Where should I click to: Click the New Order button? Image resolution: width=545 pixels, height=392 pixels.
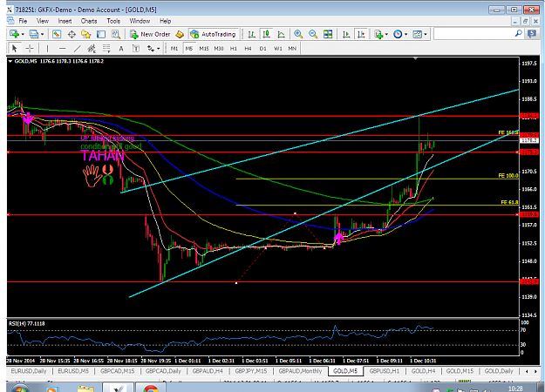click(150, 34)
